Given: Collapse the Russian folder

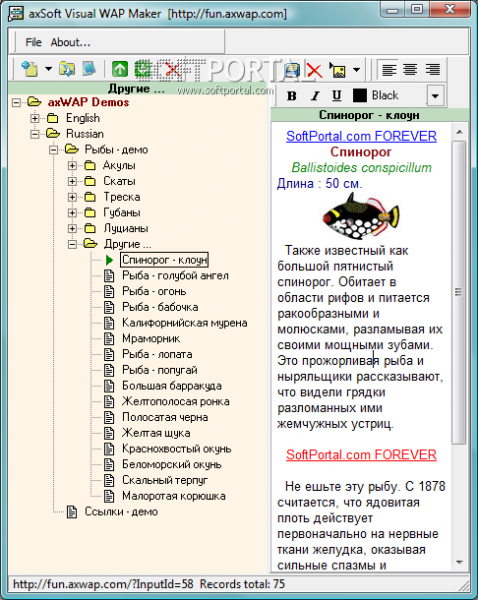Looking at the screenshot, I should click(35, 134).
